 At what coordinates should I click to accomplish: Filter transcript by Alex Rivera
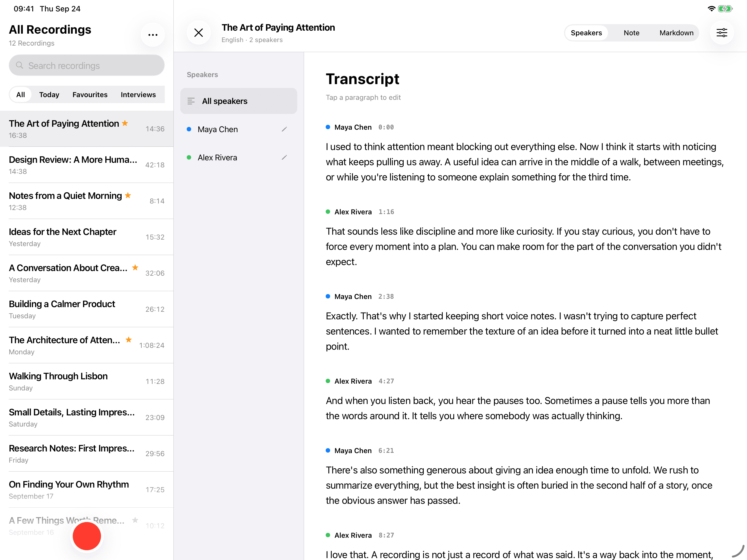pyautogui.click(x=238, y=157)
